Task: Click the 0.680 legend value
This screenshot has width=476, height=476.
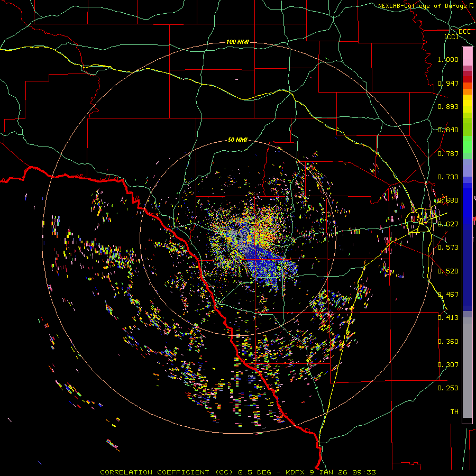Action: point(448,200)
